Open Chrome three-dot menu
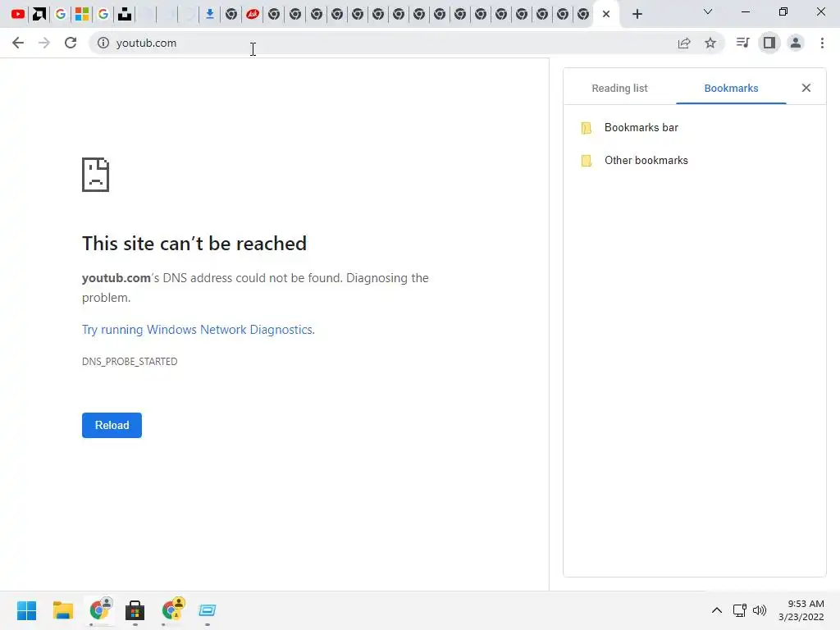Viewport: 840px width, 630px height. (x=822, y=43)
